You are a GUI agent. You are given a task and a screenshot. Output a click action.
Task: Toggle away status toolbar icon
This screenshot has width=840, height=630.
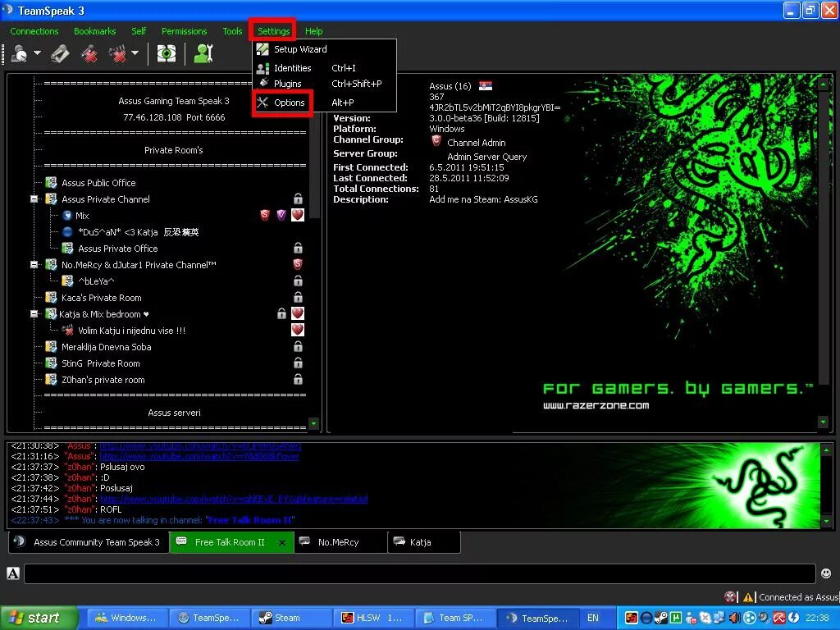point(20,53)
